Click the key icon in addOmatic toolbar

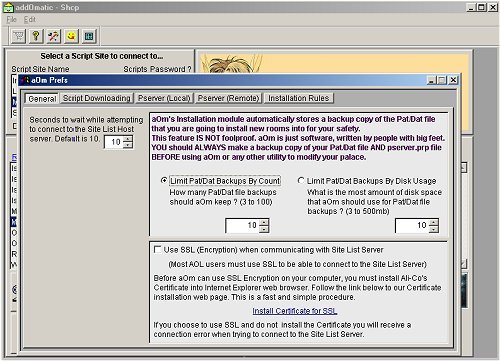tap(36, 36)
